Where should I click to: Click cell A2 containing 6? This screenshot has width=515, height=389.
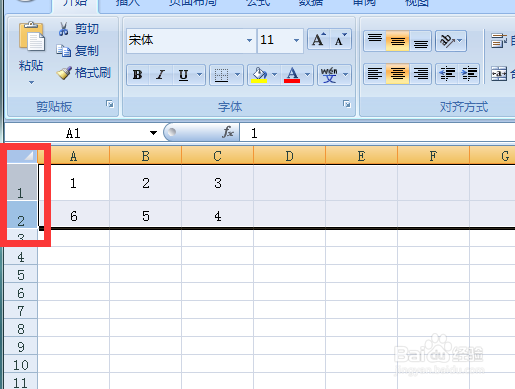pyautogui.click(x=74, y=215)
